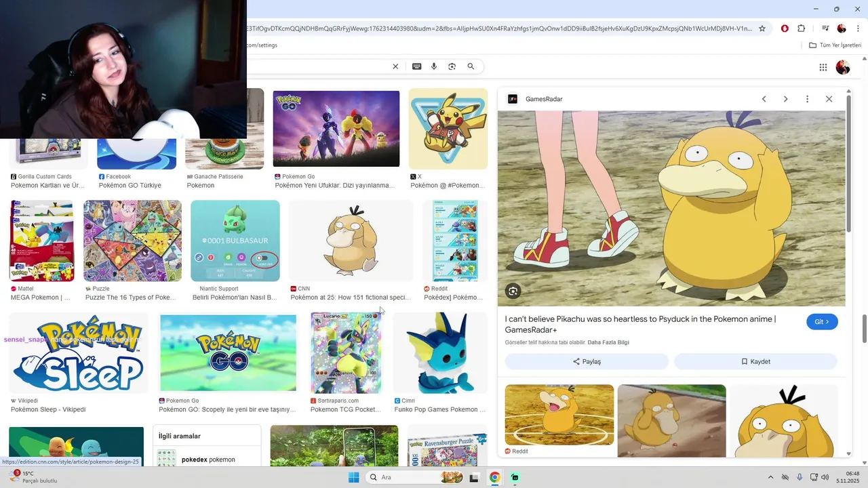This screenshot has width=868, height=488.
Task: Show hidden system tray icons
Action: tap(770, 477)
